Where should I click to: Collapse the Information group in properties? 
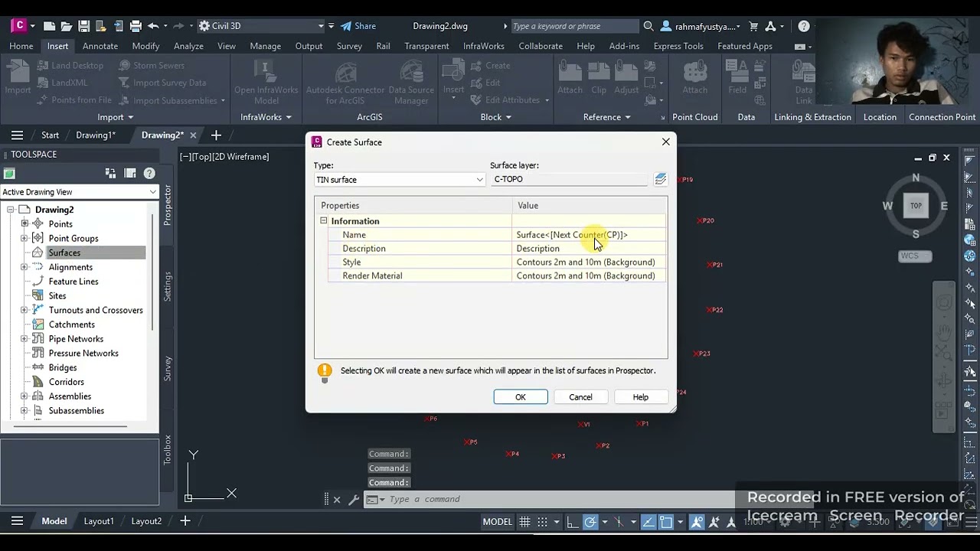[x=324, y=220]
